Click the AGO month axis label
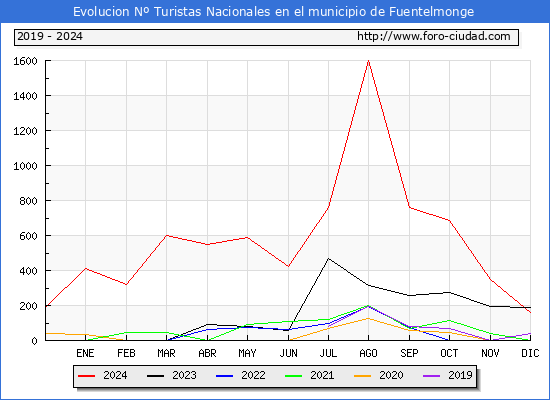 pos(368,353)
